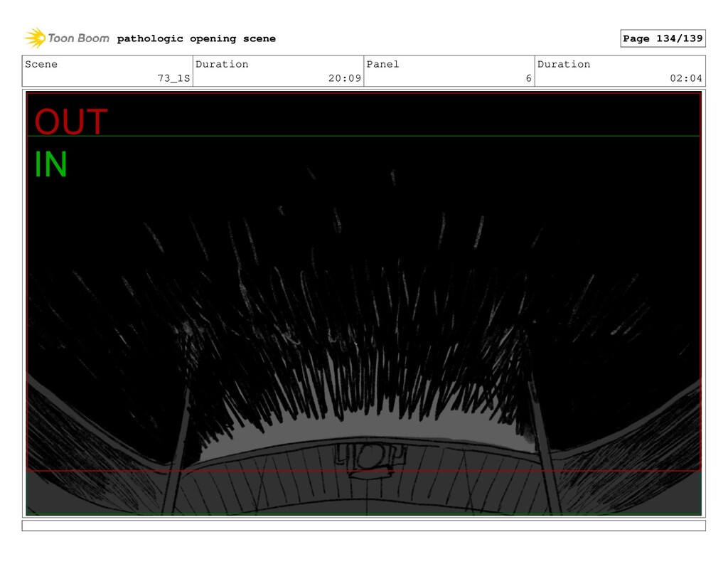Click the 'Page 134/139' box
This screenshot has height=564, width=728.
[x=663, y=38]
